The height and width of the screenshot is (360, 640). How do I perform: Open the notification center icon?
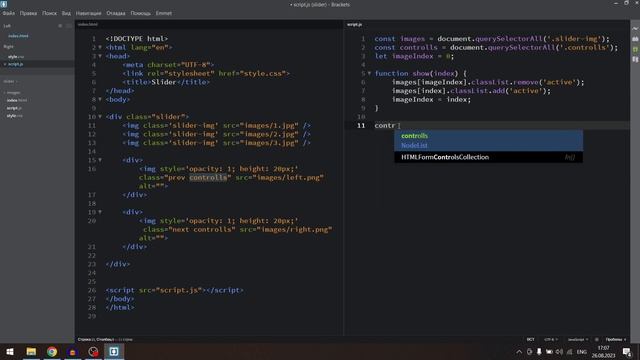[627, 351]
